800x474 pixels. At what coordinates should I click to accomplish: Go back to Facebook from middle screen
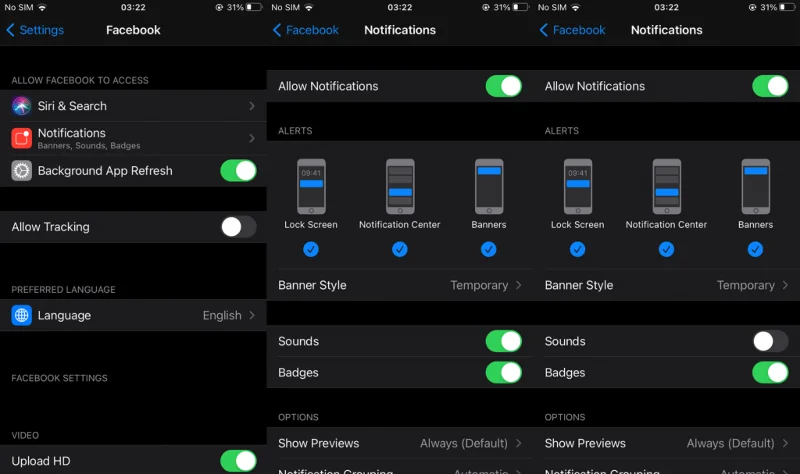306,30
